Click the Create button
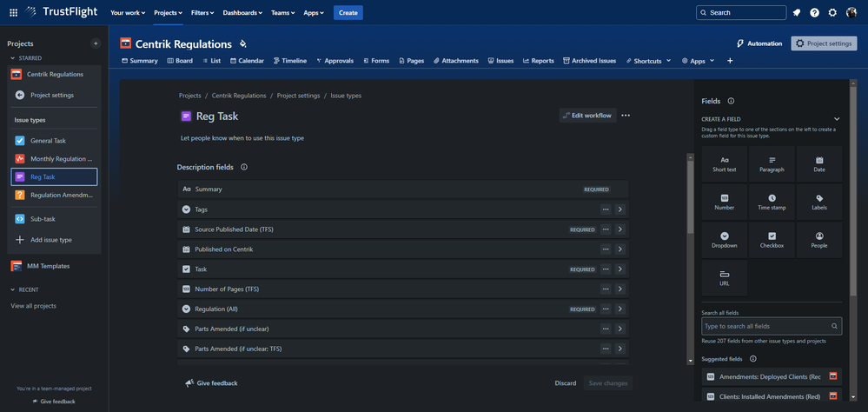 [x=348, y=13]
